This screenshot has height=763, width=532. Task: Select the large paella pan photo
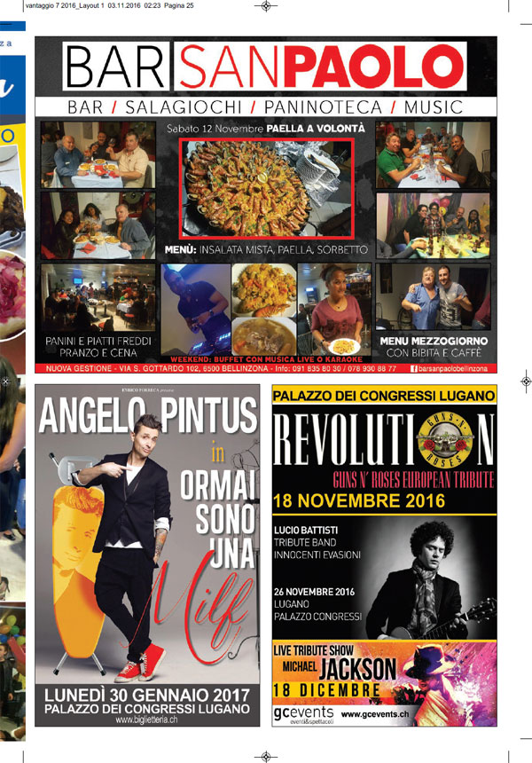tap(267, 188)
